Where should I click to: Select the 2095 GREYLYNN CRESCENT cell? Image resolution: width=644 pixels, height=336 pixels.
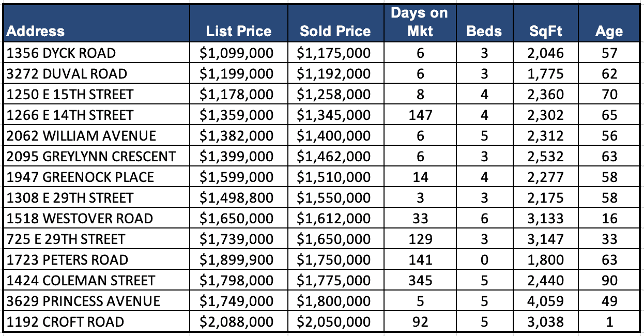pos(91,156)
